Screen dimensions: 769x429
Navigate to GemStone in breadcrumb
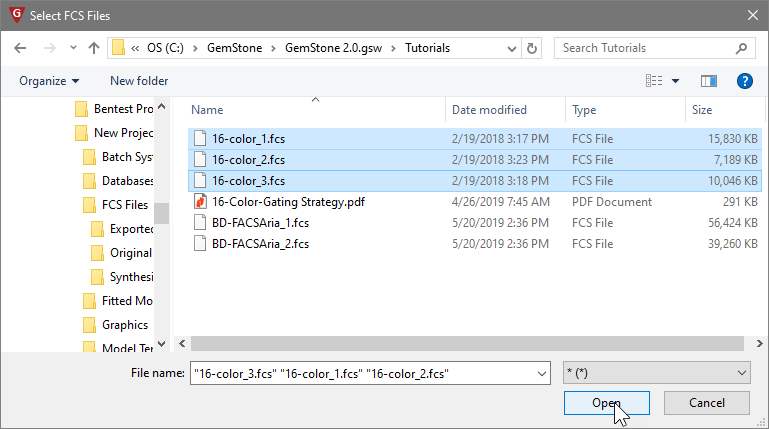tap(234, 48)
